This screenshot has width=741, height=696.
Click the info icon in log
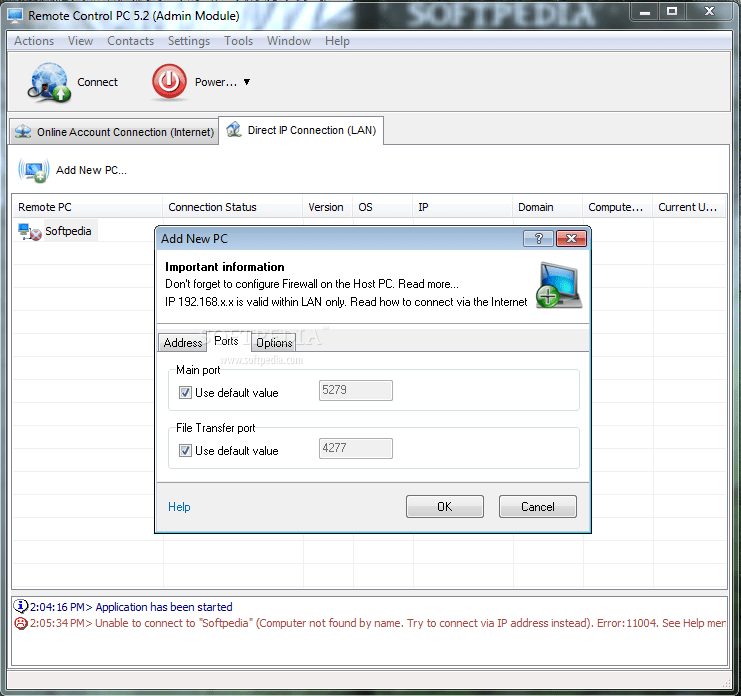(x=20, y=606)
